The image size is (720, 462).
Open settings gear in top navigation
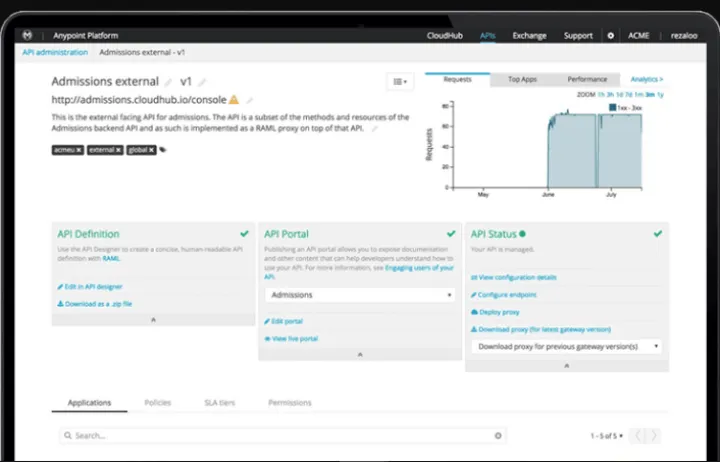coord(611,35)
